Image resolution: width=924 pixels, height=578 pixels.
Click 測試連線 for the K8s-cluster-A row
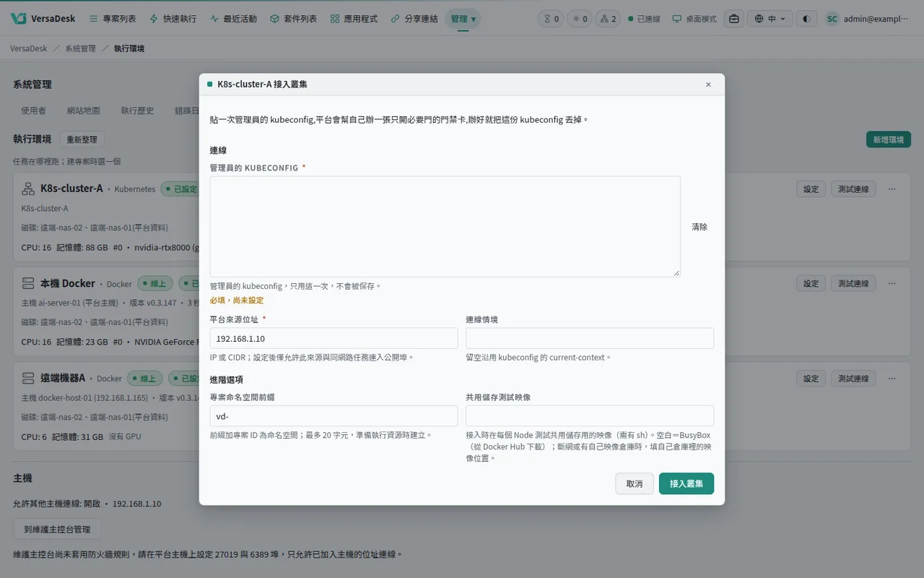pyautogui.click(x=853, y=189)
